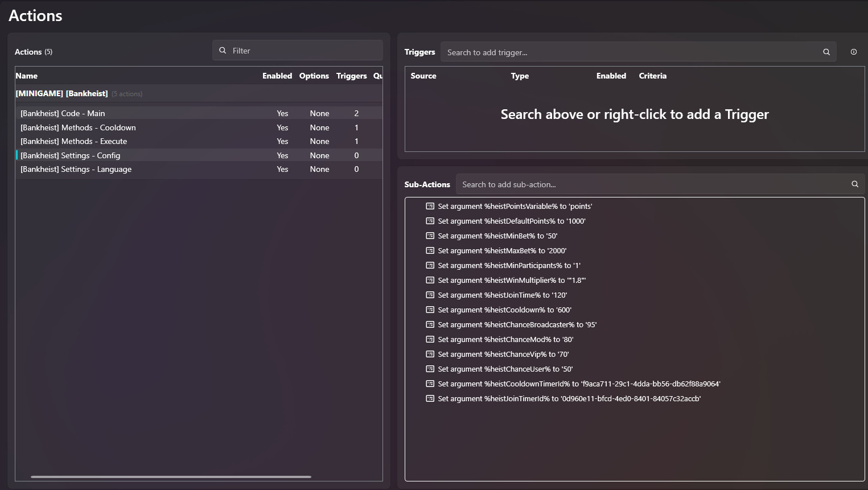Click the icon of heistChanceBroadcaster sub-action
This screenshot has width=868, height=490.
430,324
